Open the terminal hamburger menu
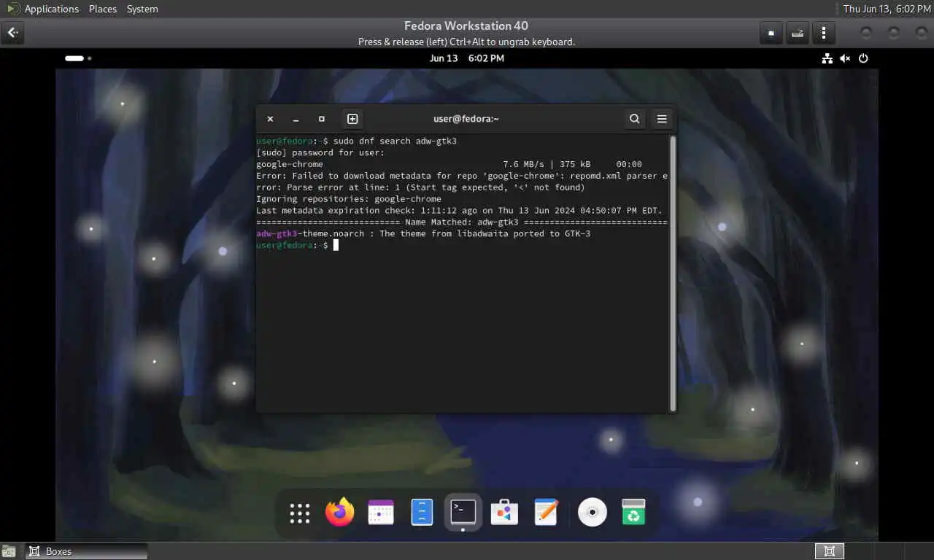The height and width of the screenshot is (560, 934). pyautogui.click(x=662, y=119)
